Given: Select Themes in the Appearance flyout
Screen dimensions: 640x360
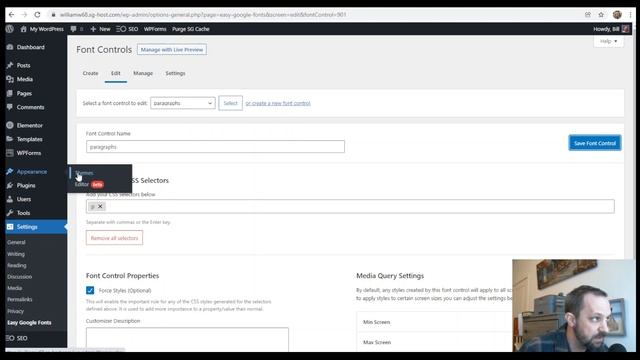Looking at the screenshot, I should point(84,173).
